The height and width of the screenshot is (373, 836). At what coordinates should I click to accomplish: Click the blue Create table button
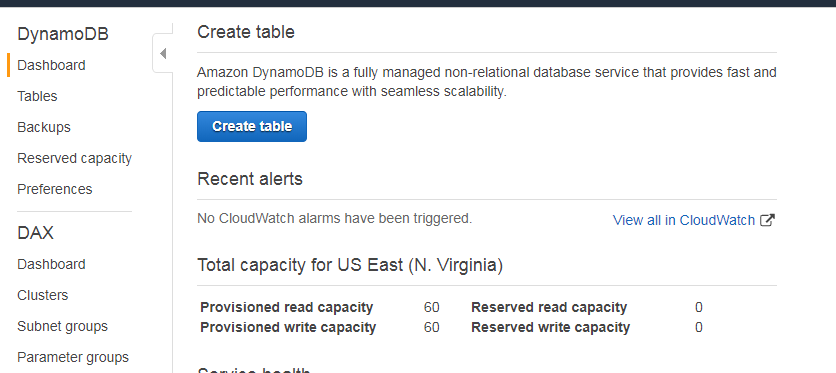(x=252, y=126)
